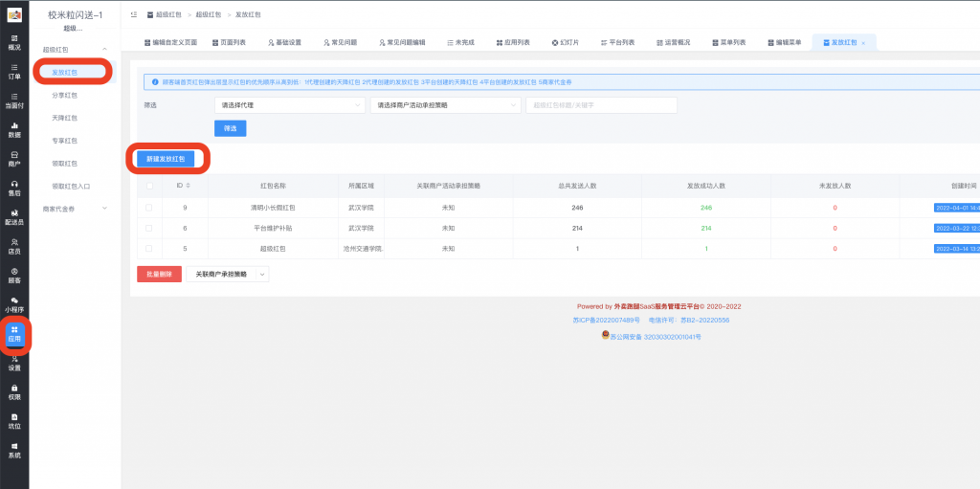Switch to the 应用列表 tab
The height and width of the screenshot is (489, 980).
click(514, 42)
